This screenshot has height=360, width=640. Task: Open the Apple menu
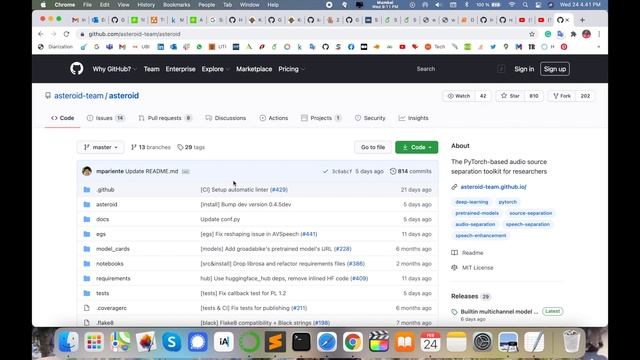(x=43, y=5)
